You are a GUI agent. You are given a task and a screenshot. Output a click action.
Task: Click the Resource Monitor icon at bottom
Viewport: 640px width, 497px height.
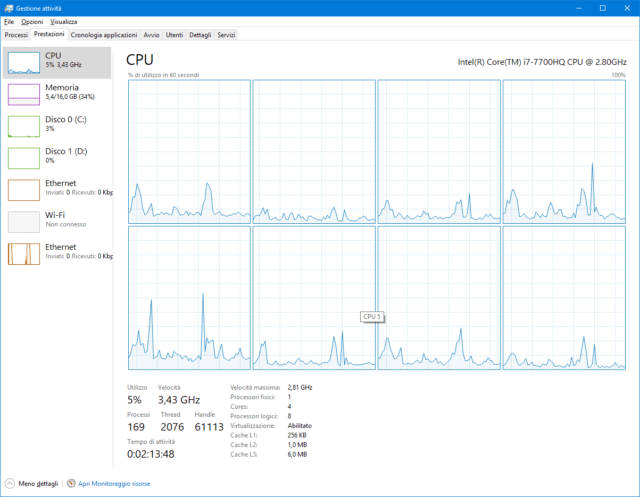click(71, 483)
